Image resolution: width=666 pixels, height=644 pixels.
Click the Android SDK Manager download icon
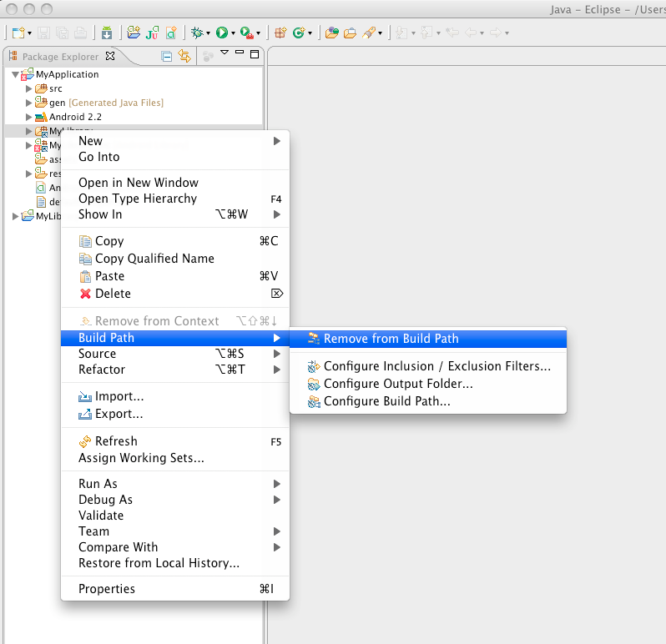(107, 33)
